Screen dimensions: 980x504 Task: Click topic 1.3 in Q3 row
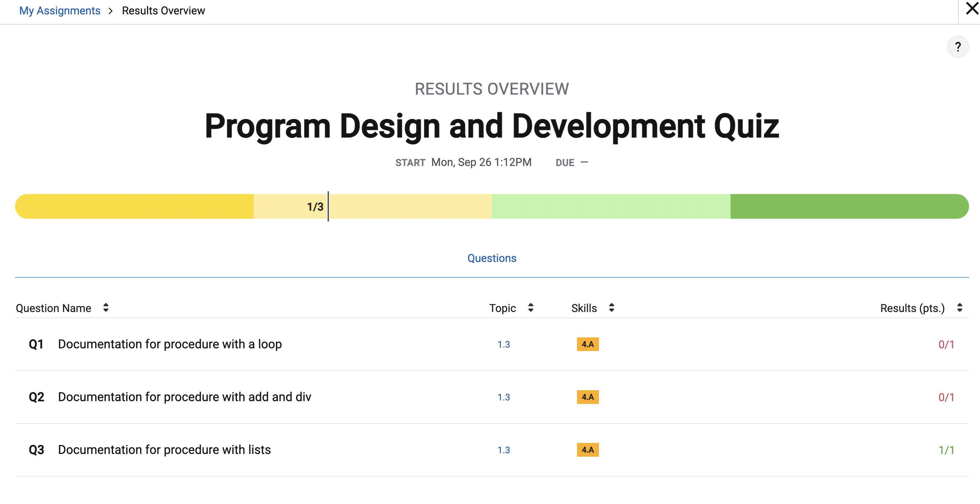coord(504,450)
